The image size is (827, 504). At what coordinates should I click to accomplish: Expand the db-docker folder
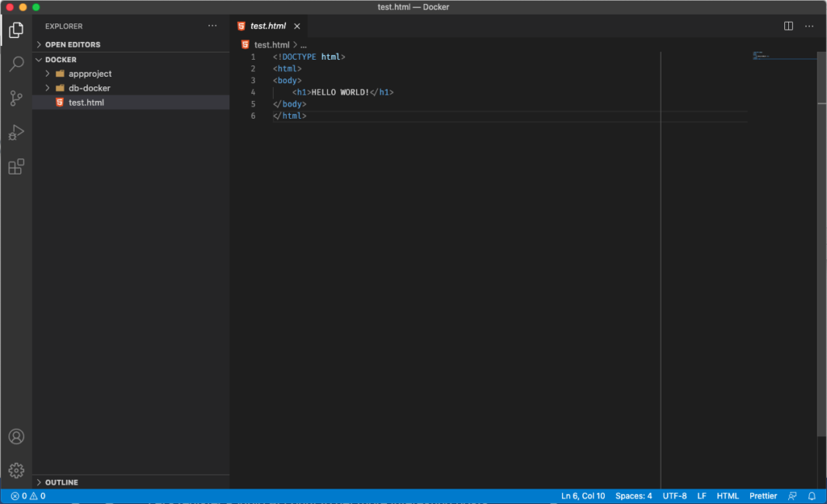click(89, 88)
